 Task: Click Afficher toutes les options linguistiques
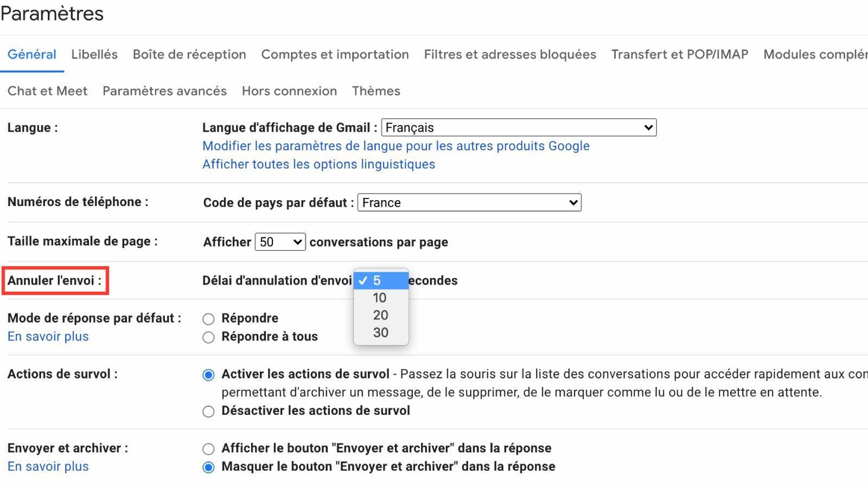pyautogui.click(x=318, y=164)
